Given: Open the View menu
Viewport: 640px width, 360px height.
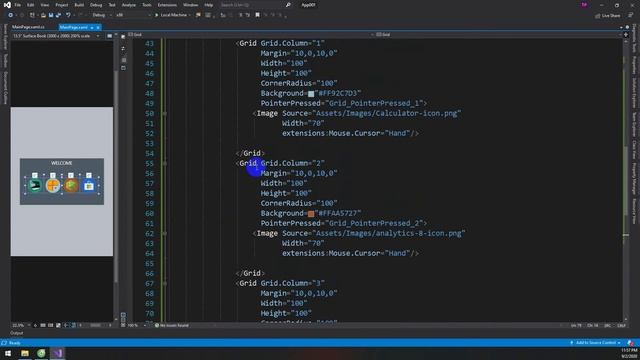Looking at the screenshot, I should (44, 5).
